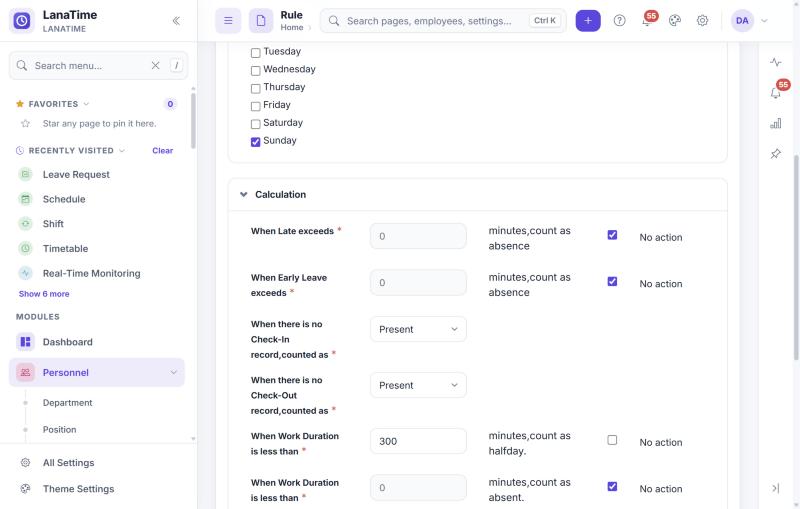The height and width of the screenshot is (509, 800).
Task: Click the Rule page document icon
Action: [261, 21]
